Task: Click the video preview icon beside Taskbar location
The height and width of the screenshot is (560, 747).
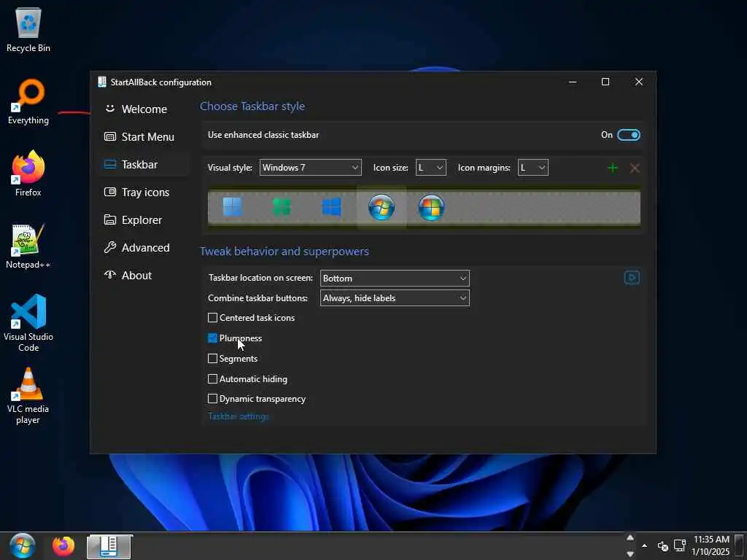Action: [632, 278]
